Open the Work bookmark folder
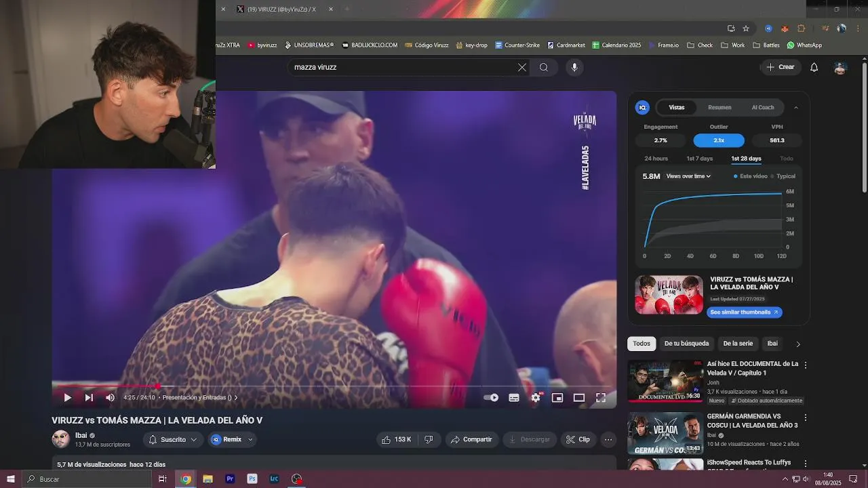 [x=732, y=45]
